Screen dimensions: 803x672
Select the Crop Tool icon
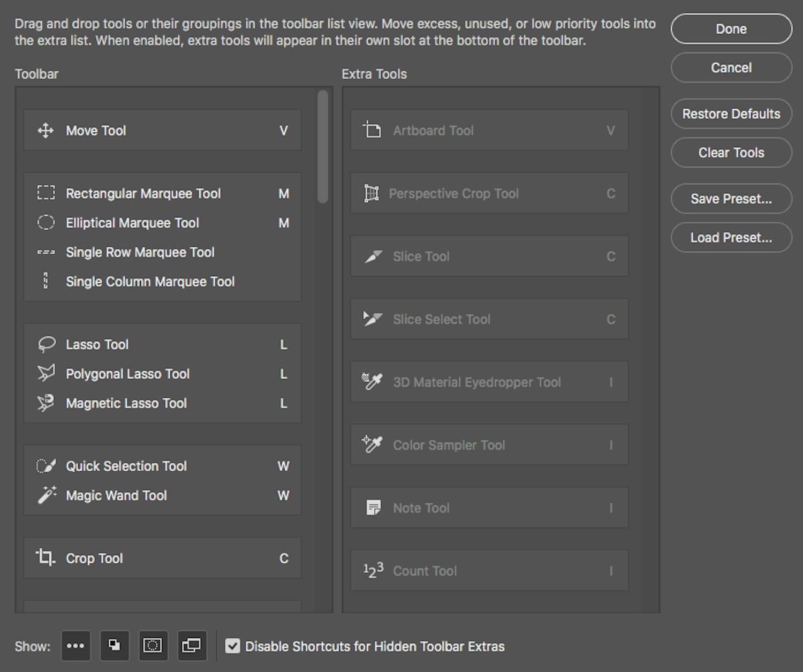pyautogui.click(x=46, y=558)
